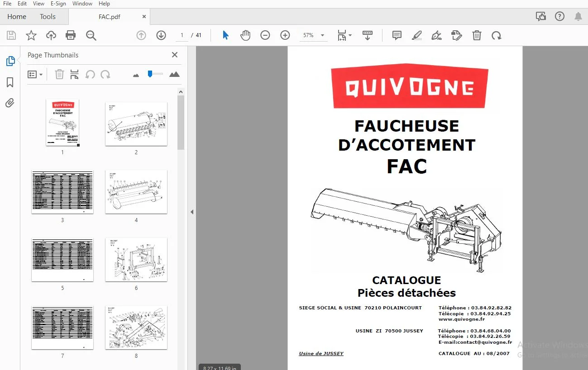588x370 pixels.
Task: Open the Edit PDF stamp tool
Action: 457,35
